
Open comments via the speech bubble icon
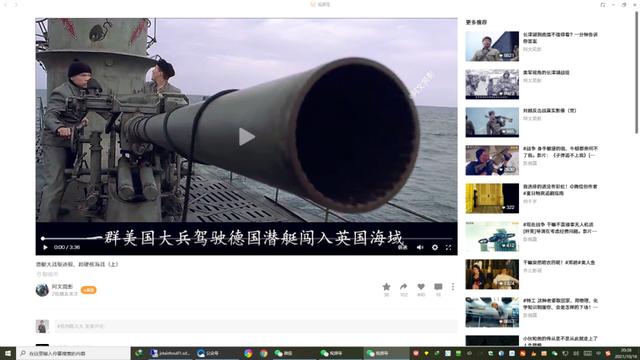[x=438, y=287]
